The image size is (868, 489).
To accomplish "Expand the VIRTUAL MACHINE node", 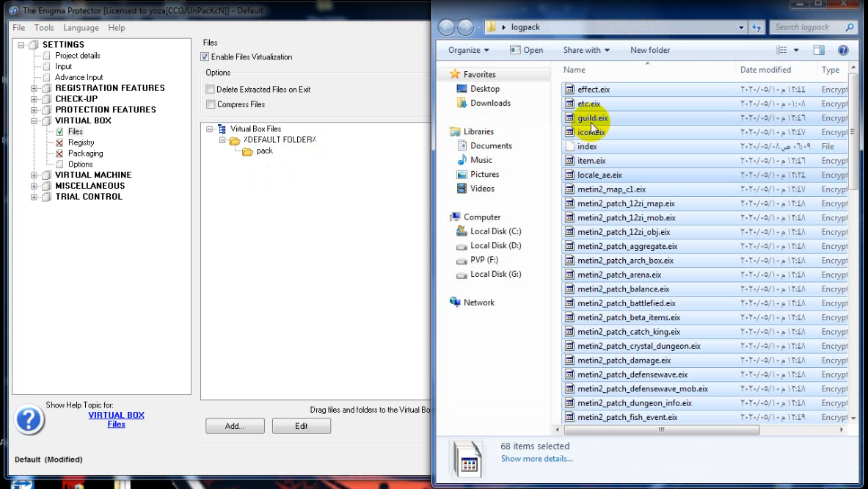I will pyautogui.click(x=34, y=175).
